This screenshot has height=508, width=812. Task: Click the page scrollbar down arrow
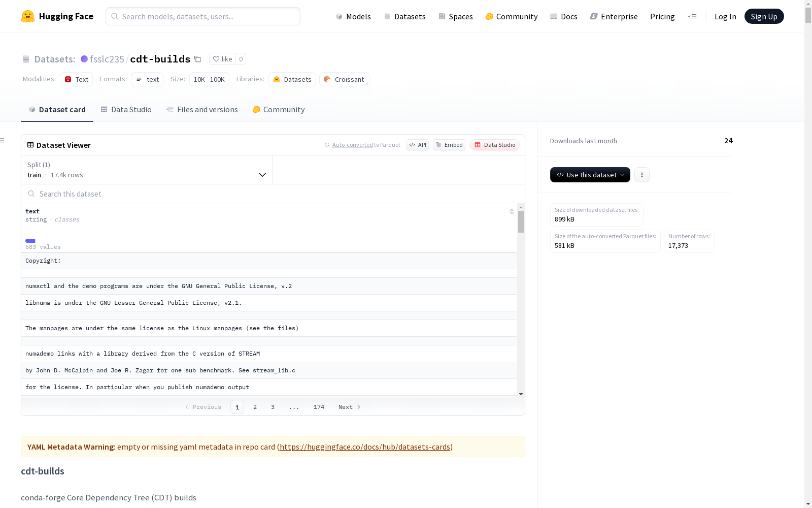click(808, 504)
